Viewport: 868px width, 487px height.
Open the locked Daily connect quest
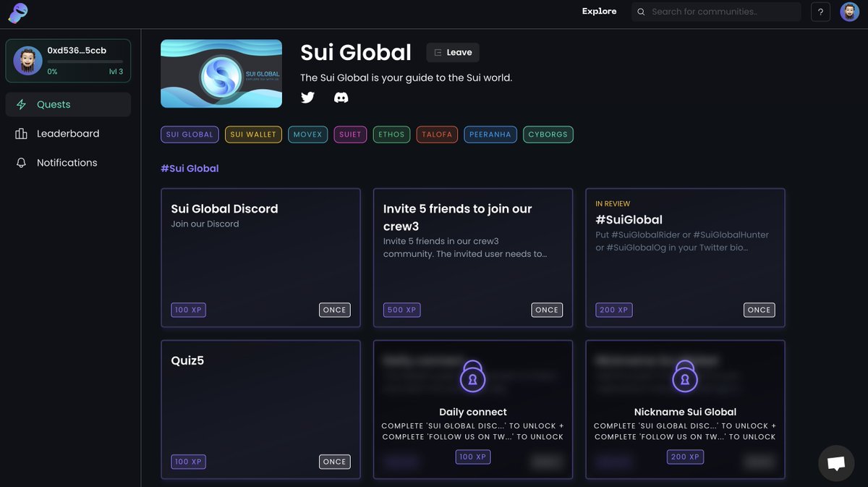[x=473, y=410]
